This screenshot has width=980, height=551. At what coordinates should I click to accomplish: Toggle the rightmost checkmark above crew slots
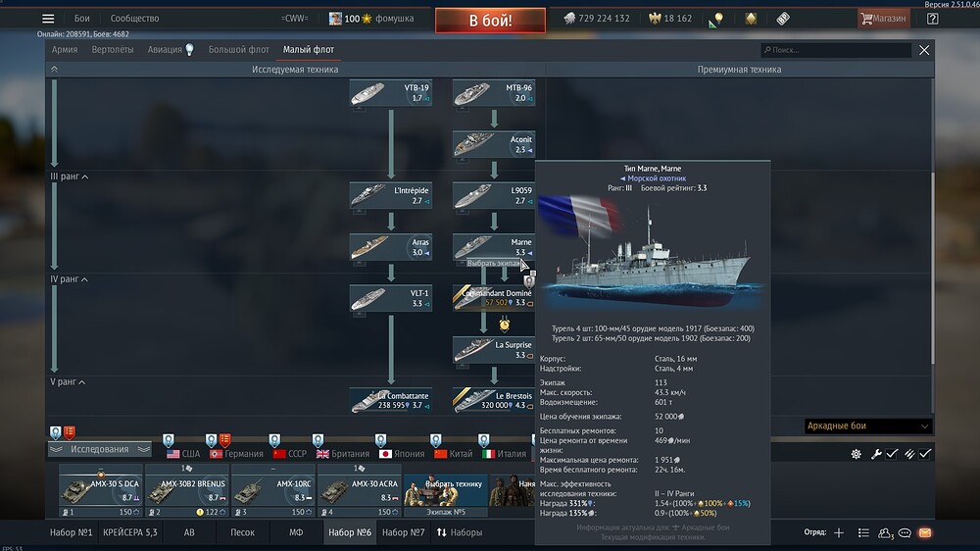tap(924, 454)
